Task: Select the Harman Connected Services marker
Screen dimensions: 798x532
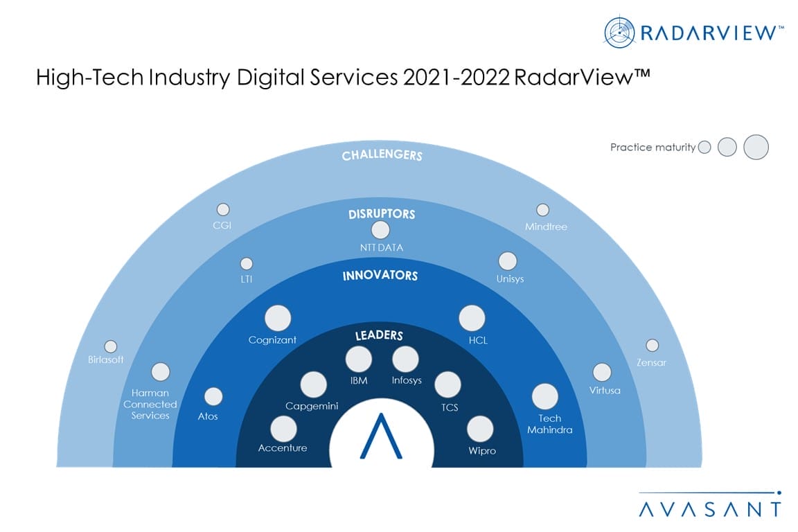Action: click(x=161, y=371)
